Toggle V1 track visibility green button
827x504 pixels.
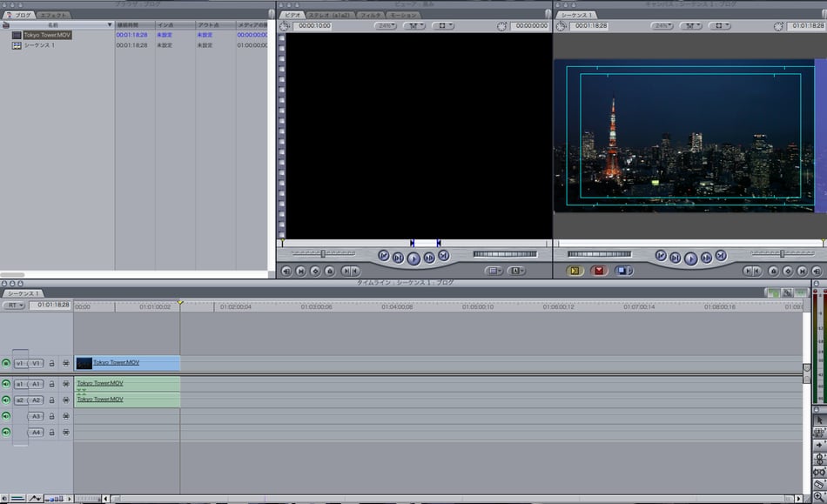6,363
